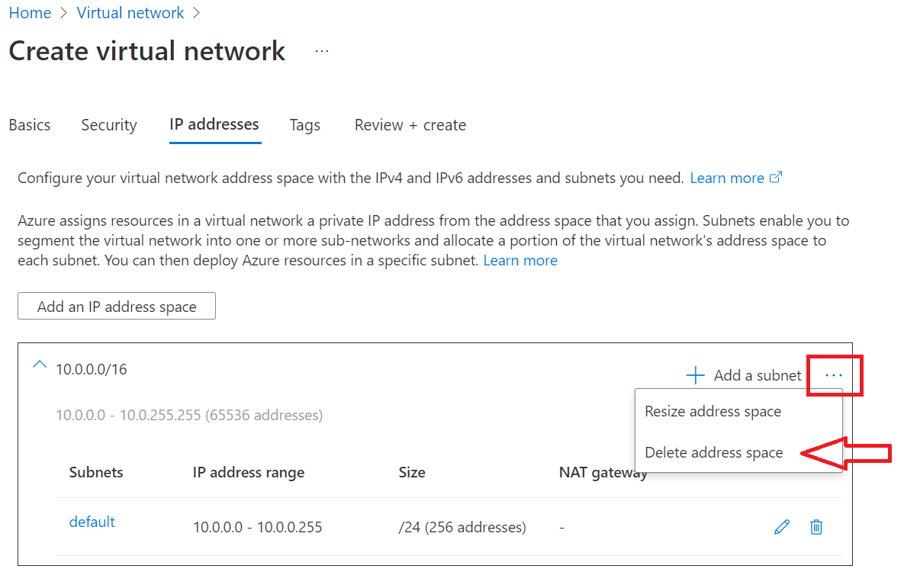
Task: Open the page options ellipsis beside the title
Action: click(321, 50)
